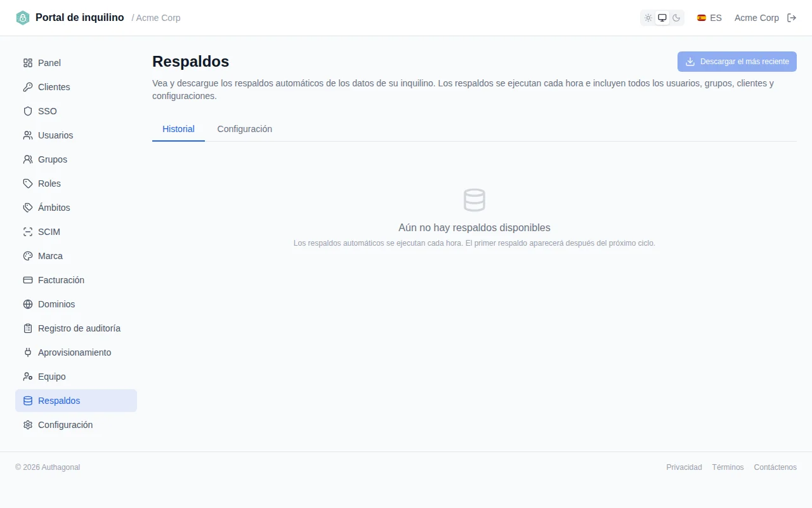Screen dimensions: 812x508
Task: Click the © 2026 Authagonal text
Action: coord(48,467)
